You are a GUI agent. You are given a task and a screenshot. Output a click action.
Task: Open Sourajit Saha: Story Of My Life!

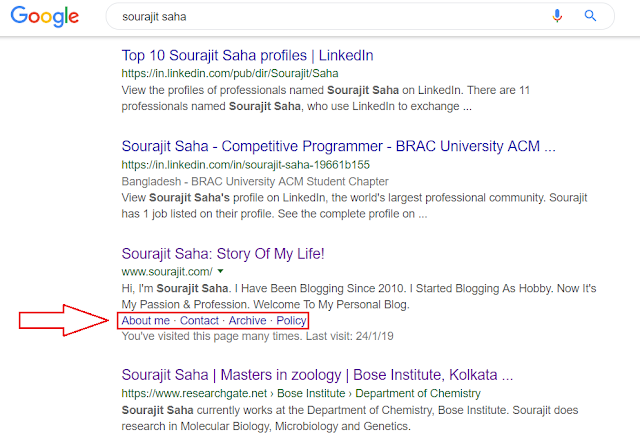223,254
